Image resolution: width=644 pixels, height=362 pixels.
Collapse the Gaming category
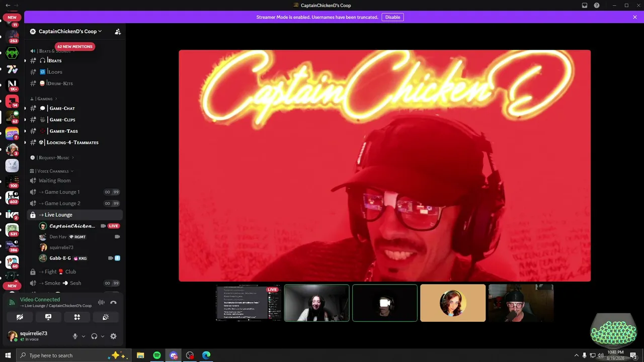(x=44, y=99)
